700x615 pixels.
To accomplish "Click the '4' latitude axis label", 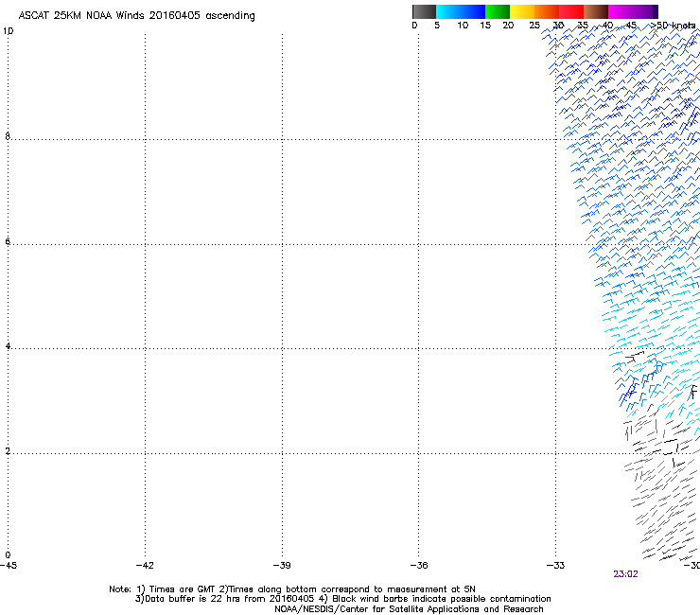I will (8, 345).
